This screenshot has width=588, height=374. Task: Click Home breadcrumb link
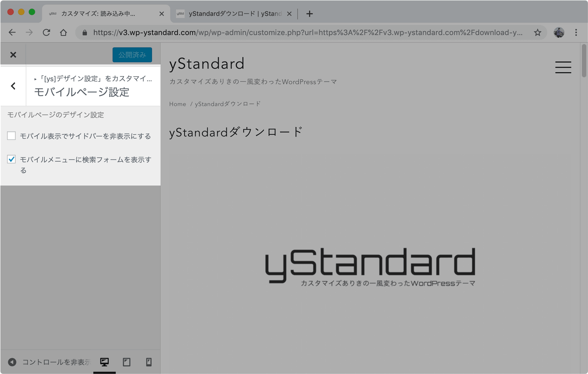click(178, 104)
